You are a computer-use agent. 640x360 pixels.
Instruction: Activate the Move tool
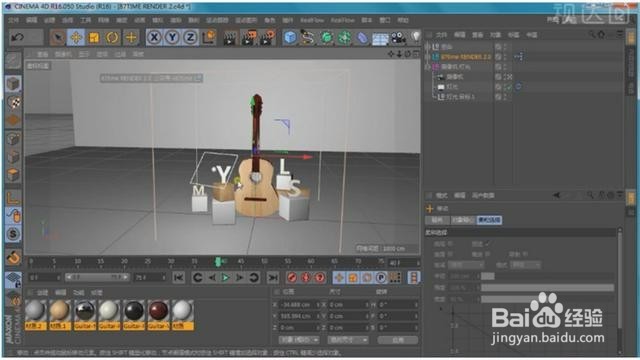click(x=76, y=38)
